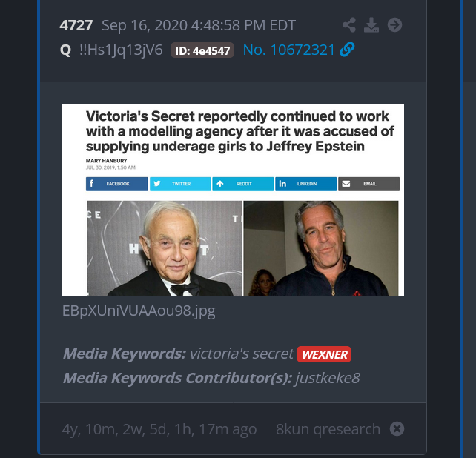Image resolution: width=476 pixels, height=458 pixels.
Task: Click the Twitter bird icon in article image
Action: click(x=157, y=183)
